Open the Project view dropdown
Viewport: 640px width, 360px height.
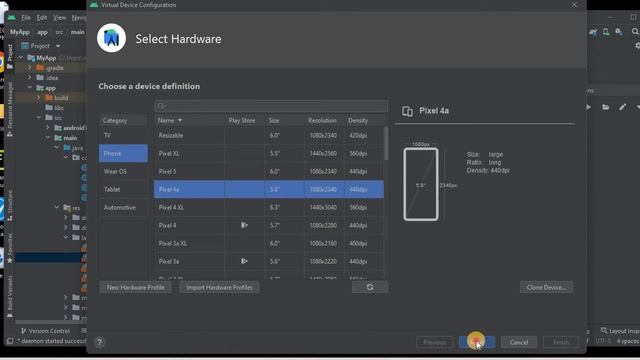(58, 46)
